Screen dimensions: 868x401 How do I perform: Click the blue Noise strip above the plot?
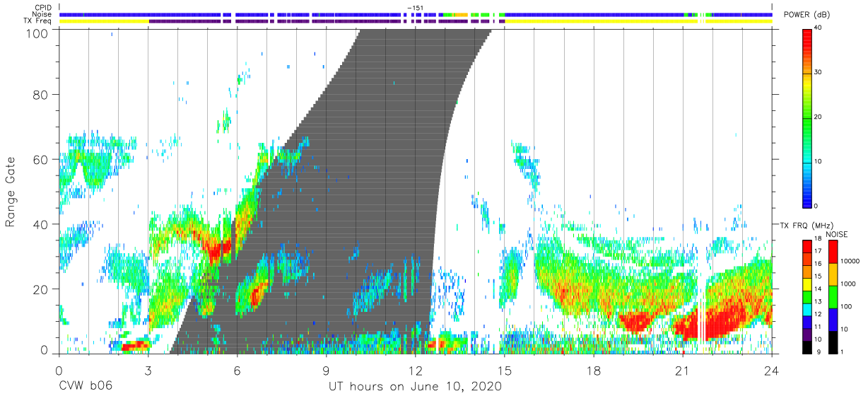[416, 14]
